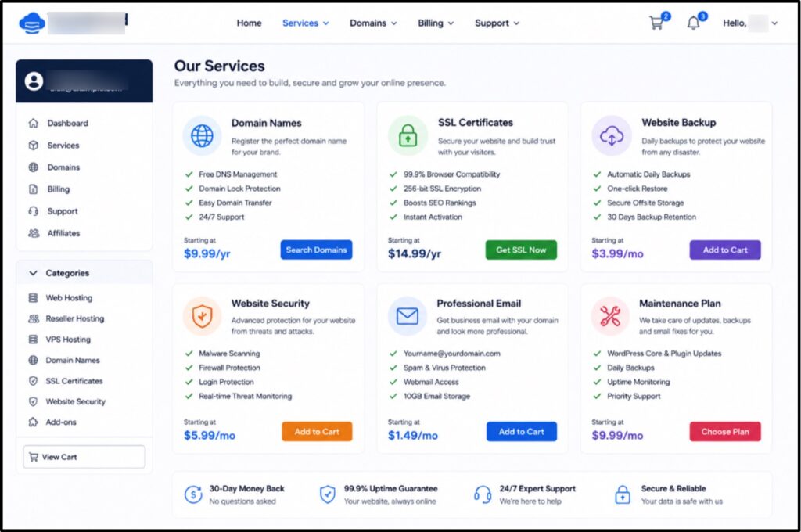801x532 pixels.
Task: Click the cloud icon on Website Backup card
Action: (611, 136)
